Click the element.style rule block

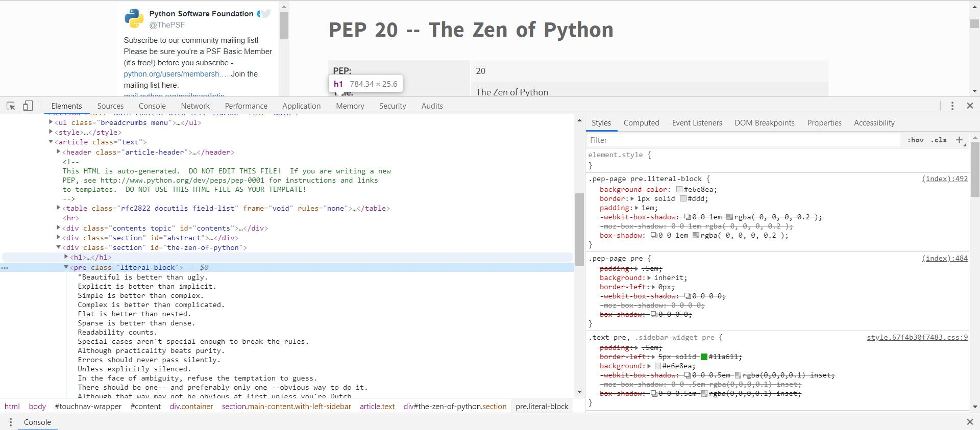click(x=777, y=160)
